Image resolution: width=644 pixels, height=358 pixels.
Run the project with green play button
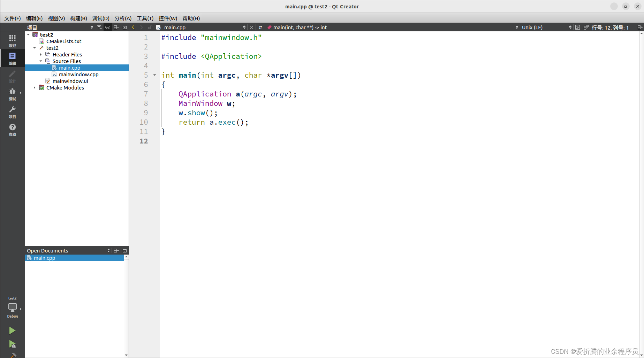(x=12, y=330)
